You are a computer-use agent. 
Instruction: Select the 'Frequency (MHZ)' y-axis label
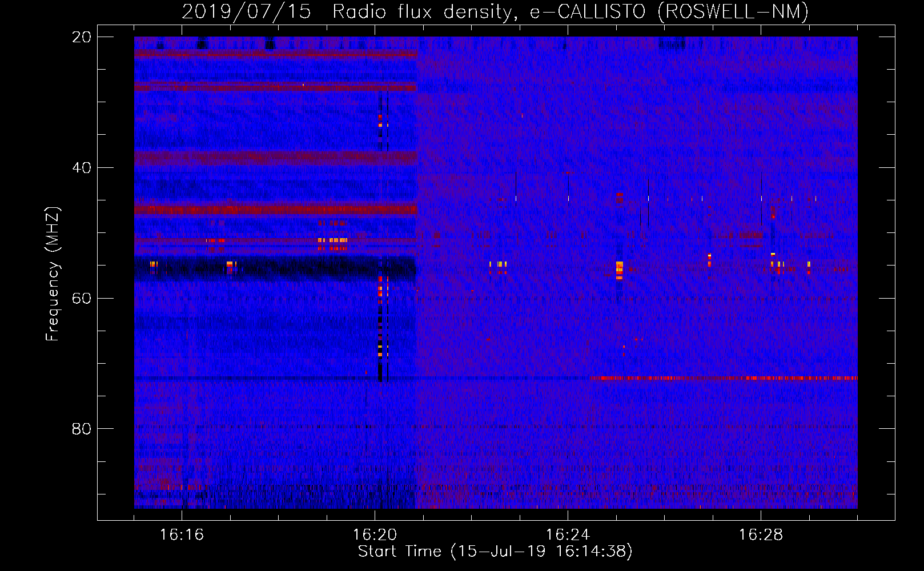point(53,274)
